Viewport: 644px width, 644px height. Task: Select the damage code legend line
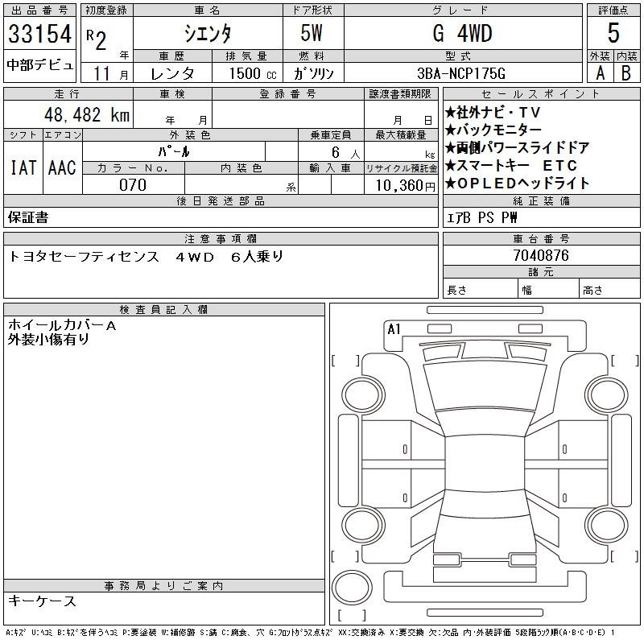pyautogui.click(x=311, y=633)
